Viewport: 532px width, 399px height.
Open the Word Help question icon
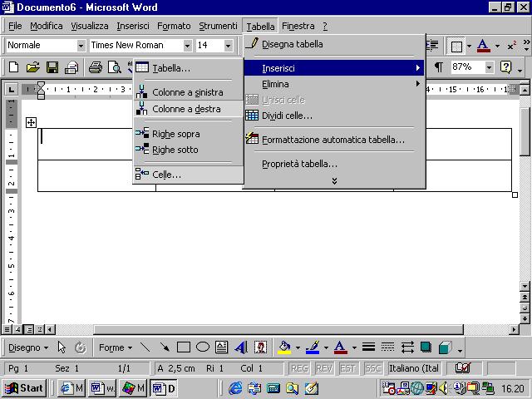pos(505,67)
